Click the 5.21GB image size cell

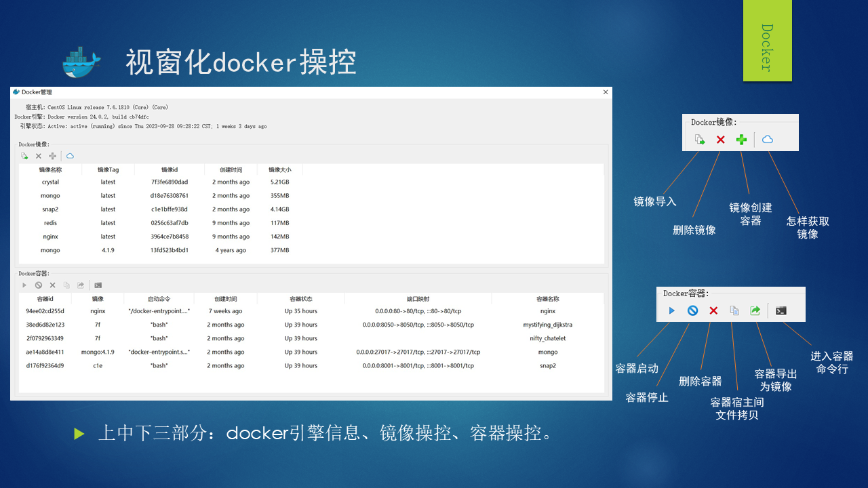[x=280, y=182]
